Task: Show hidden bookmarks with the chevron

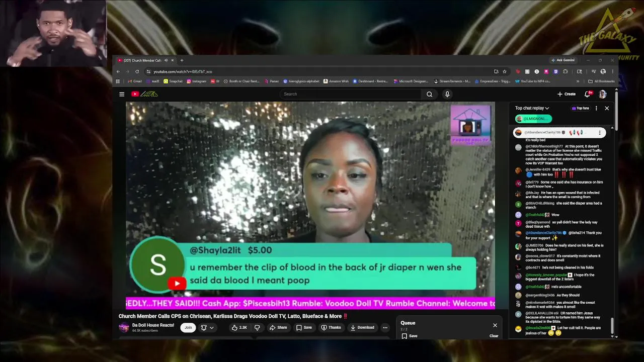Action: click(x=578, y=81)
